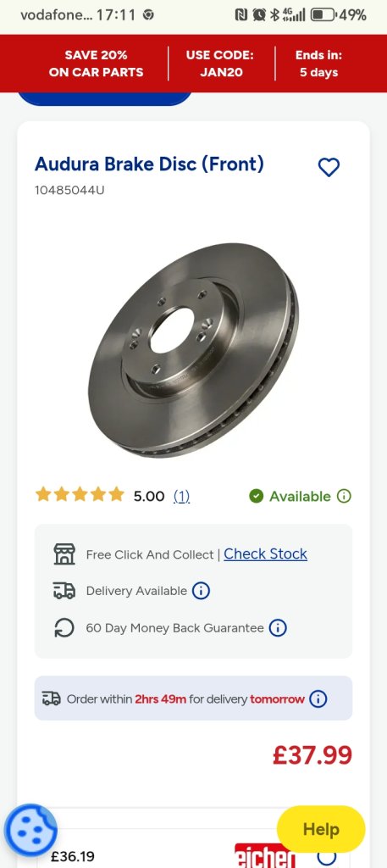Open cookie settings icon
The height and width of the screenshot is (868, 387).
coord(30,831)
